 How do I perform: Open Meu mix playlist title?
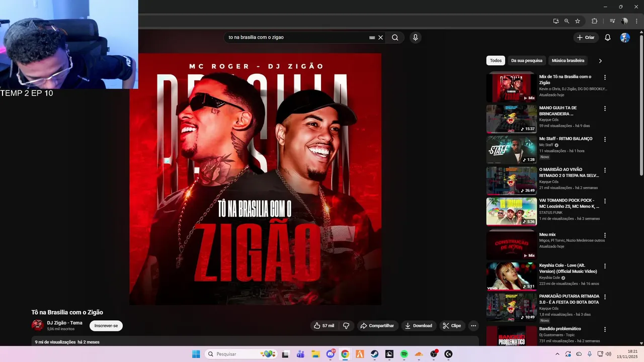pyautogui.click(x=547, y=235)
